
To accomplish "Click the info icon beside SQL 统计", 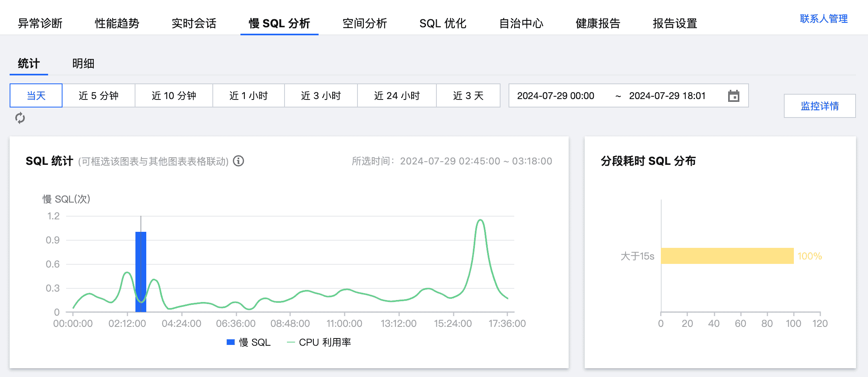I will (238, 161).
